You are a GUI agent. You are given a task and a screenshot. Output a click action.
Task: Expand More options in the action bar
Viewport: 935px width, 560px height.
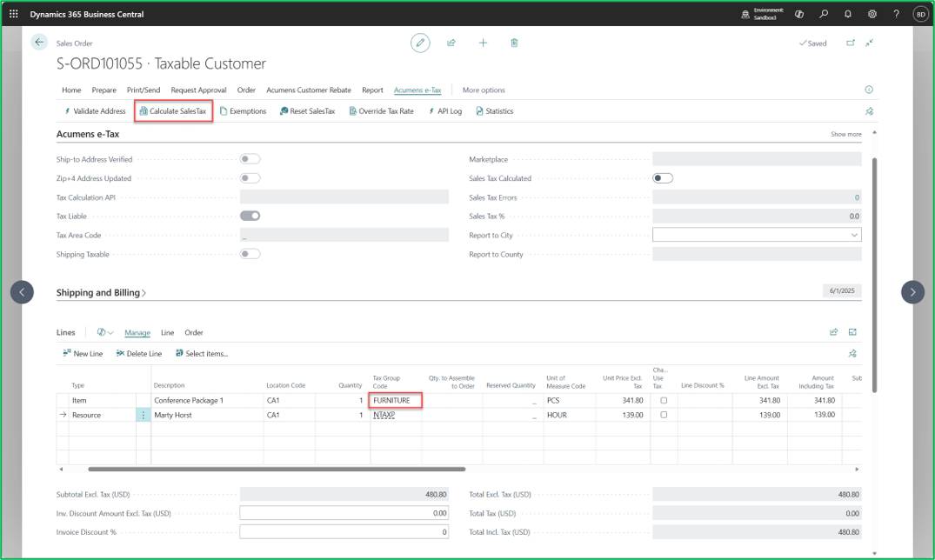(x=484, y=90)
